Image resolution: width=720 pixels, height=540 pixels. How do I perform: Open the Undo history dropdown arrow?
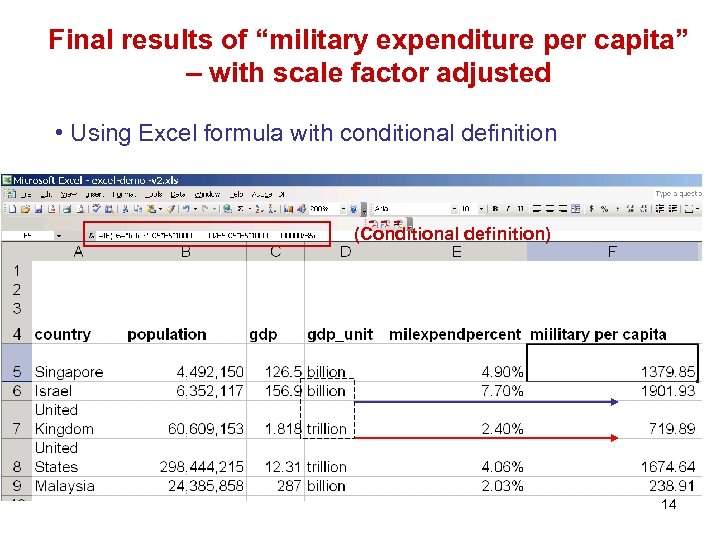(x=195, y=209)
